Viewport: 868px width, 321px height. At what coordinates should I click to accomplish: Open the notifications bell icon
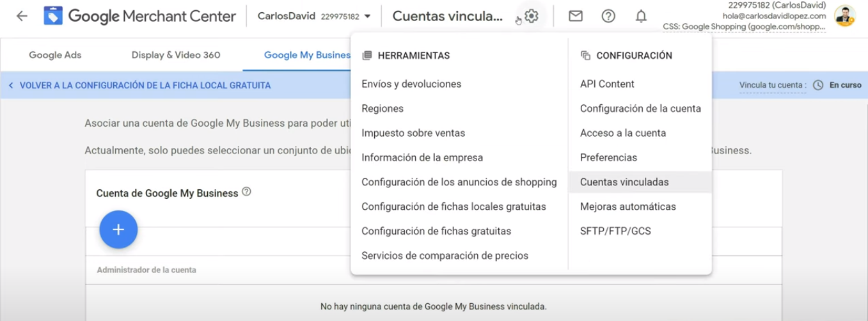point(641,16)
